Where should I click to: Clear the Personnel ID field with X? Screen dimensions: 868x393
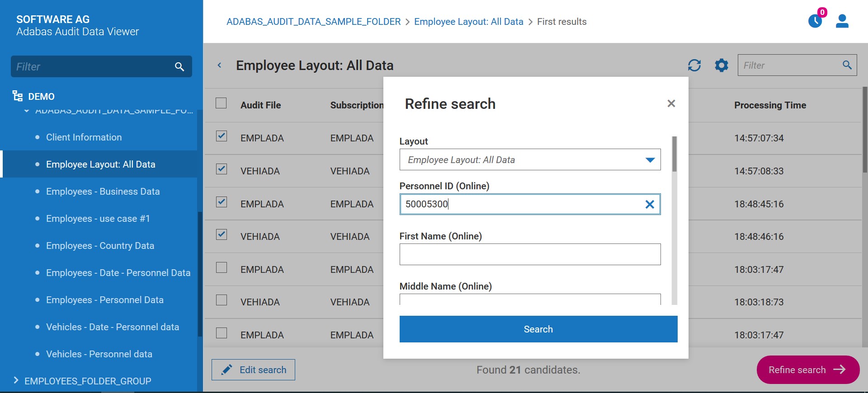point(650,204)
